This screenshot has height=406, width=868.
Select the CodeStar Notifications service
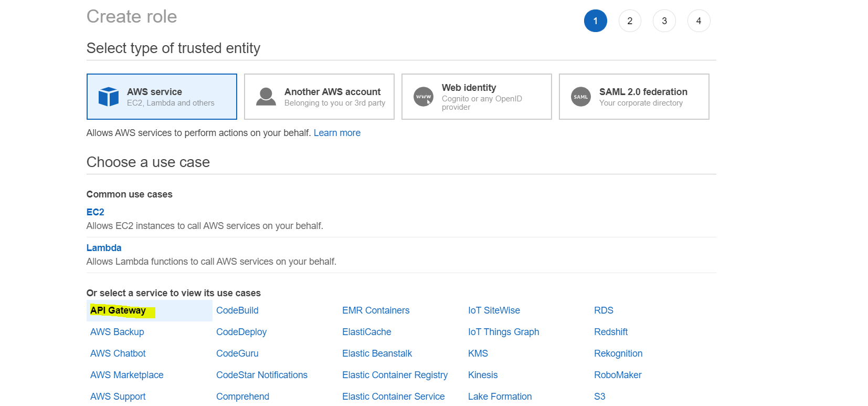(262, 375)
